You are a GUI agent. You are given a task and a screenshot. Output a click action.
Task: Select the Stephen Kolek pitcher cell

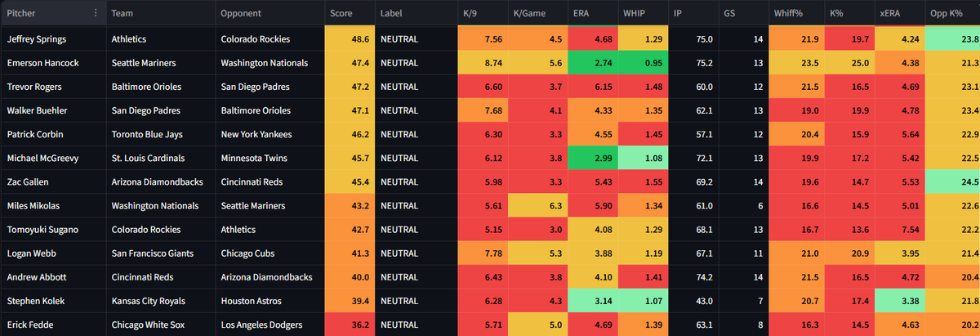(x=52, y=301)
